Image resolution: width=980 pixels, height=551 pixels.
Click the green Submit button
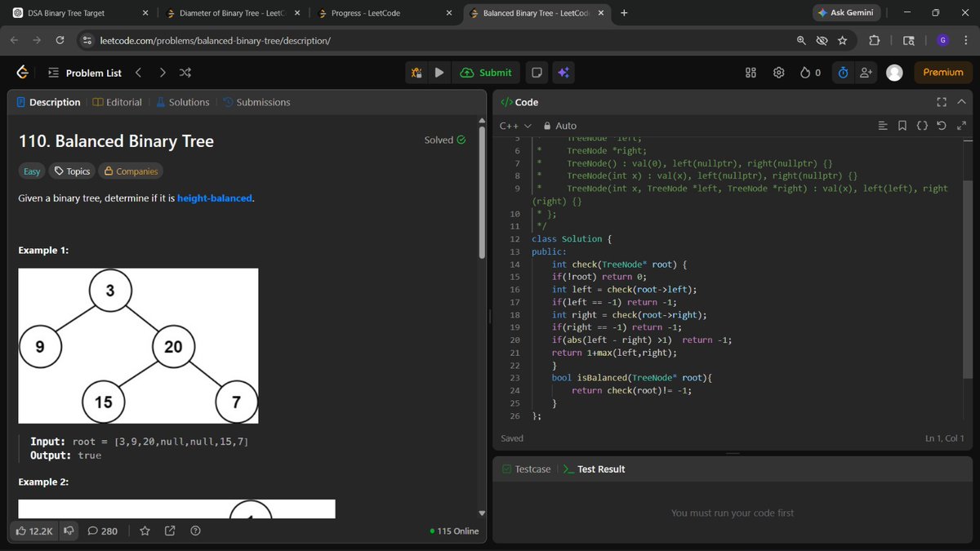tap(487, 73)
